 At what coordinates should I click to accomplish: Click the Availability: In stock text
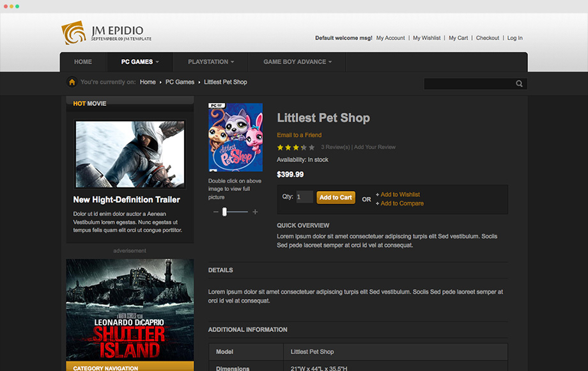point(302,160)
